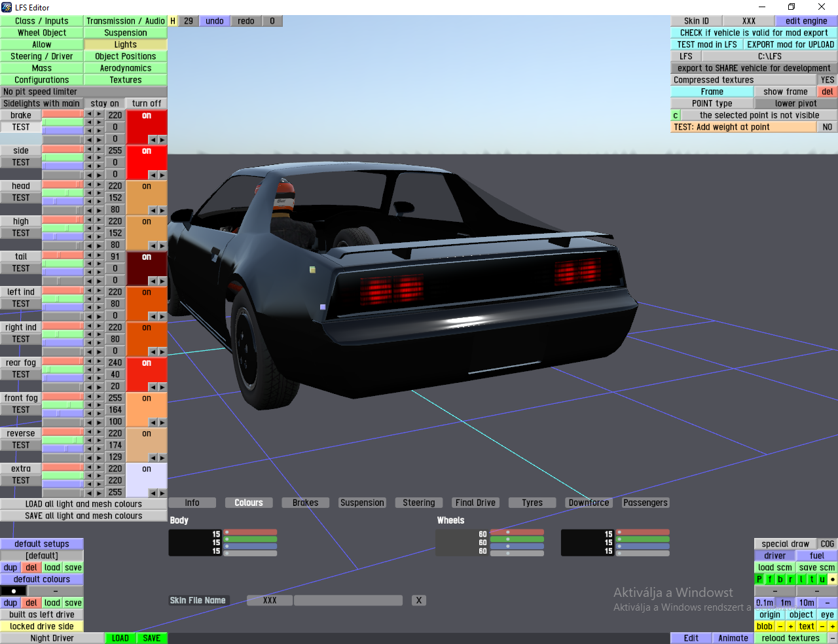Click the COG button
838x644 pixels.
pyautogui.click(x=828, y=544)
